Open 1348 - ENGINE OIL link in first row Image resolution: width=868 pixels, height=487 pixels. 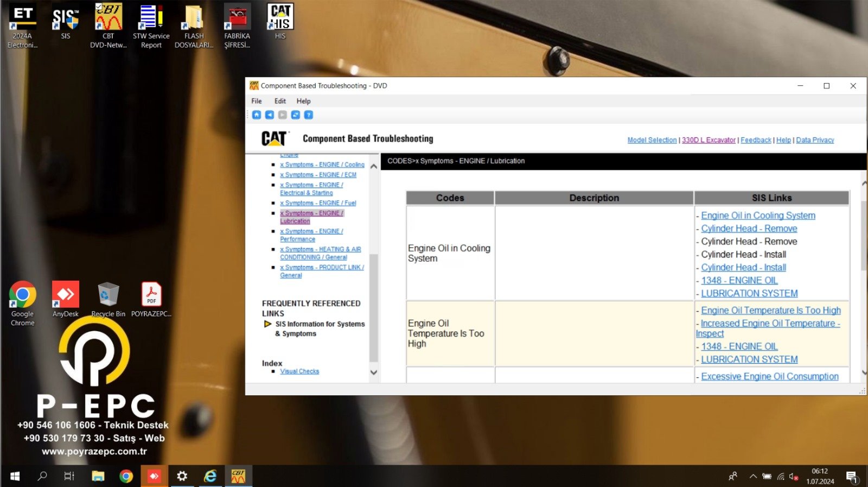(739, 281)
